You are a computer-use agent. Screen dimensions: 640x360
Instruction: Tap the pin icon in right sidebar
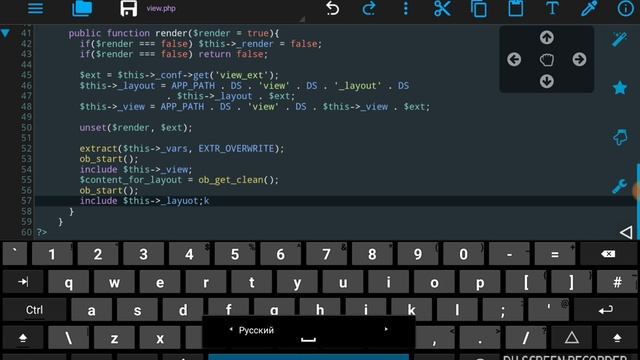click(x=620, y=137)
